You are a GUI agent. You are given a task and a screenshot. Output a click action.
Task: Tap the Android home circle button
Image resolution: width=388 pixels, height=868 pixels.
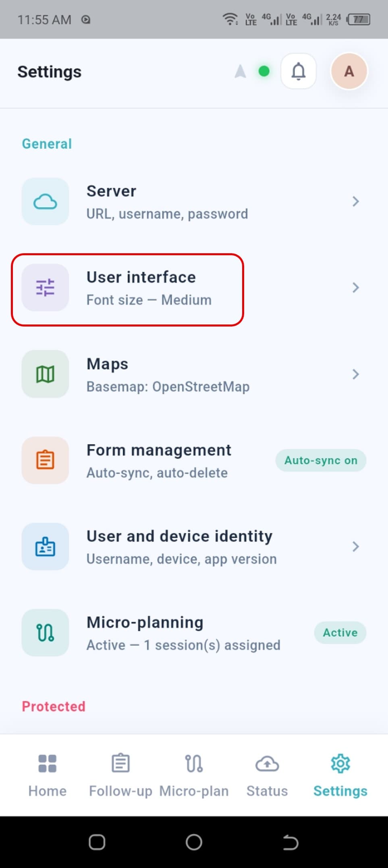(194, 842)
